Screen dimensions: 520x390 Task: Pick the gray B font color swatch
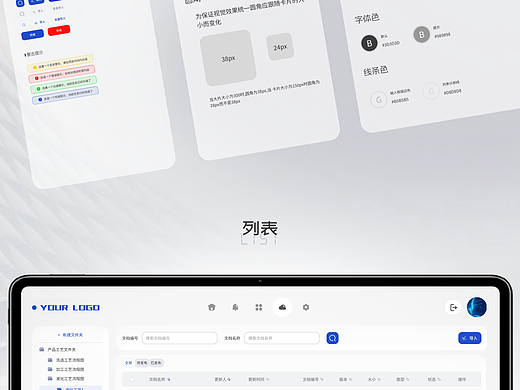coord(422,34)
